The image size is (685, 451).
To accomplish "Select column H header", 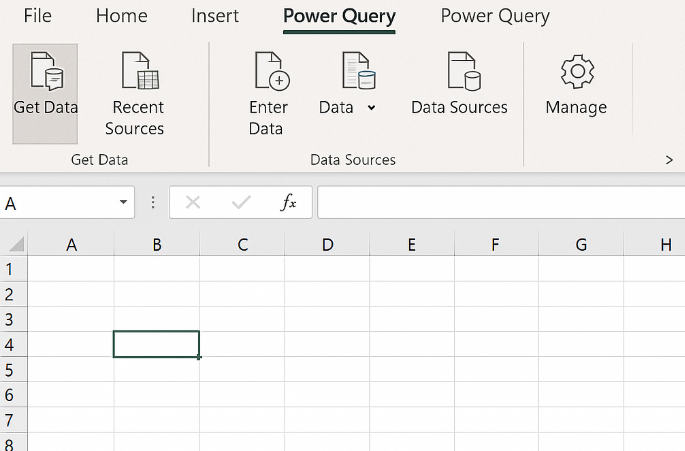I will click(654, 244).
